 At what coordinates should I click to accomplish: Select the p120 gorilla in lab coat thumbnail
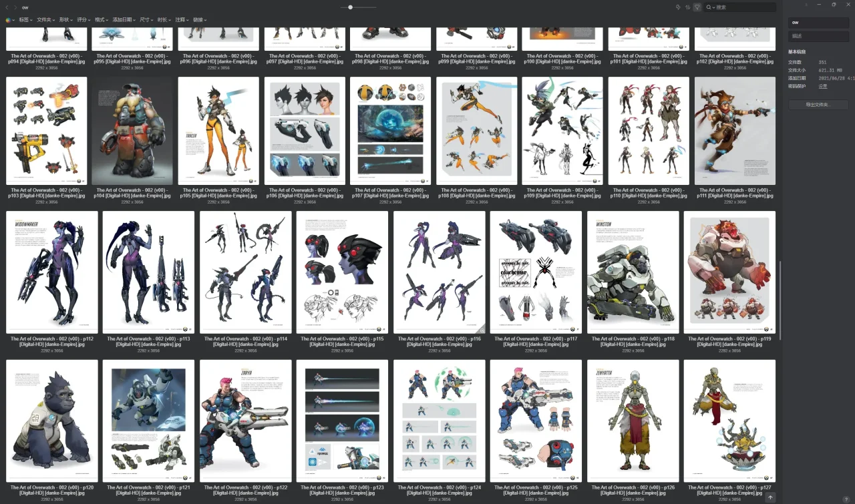point(52,421)
